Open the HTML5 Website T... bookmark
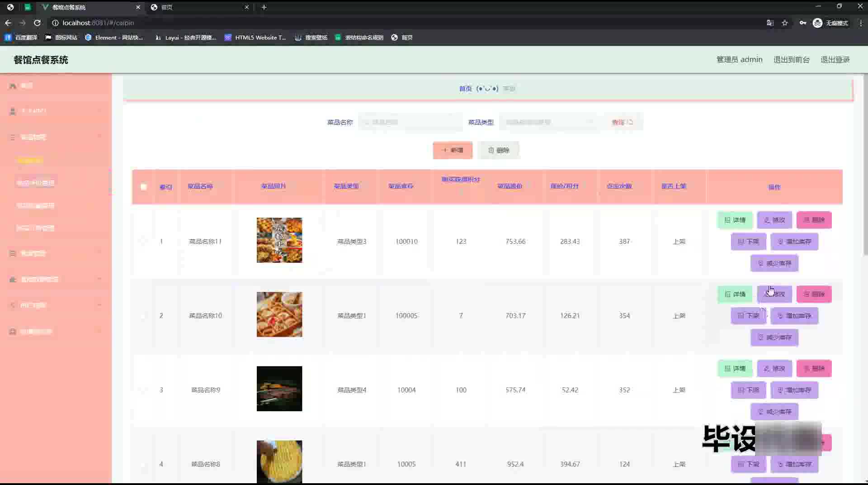This screenshot has height=485, width=868. pyautogui.click(x=255, y=38)
